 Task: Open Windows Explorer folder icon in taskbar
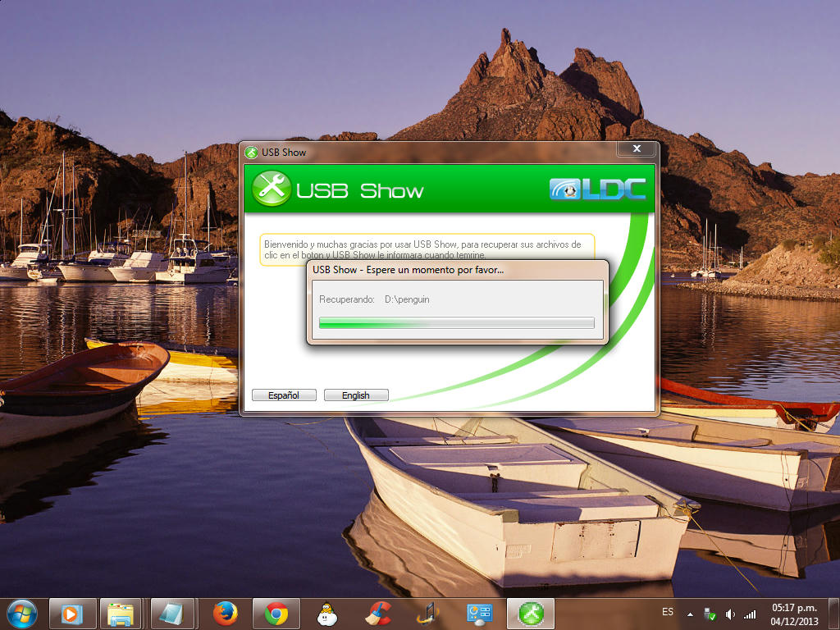click(x=121, y=613)
